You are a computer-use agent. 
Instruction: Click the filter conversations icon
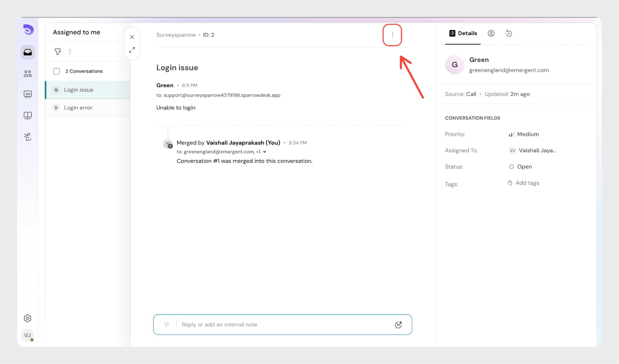(x=58, y=51)
